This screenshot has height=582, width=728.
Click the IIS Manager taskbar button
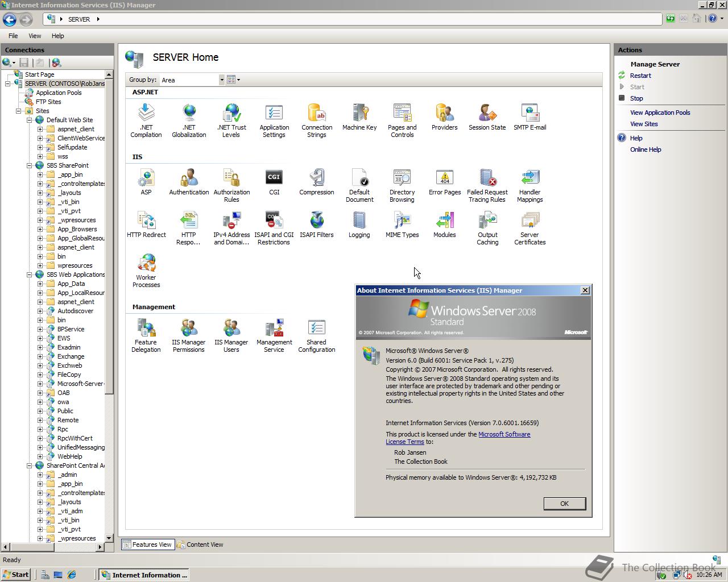pos(144,575)
